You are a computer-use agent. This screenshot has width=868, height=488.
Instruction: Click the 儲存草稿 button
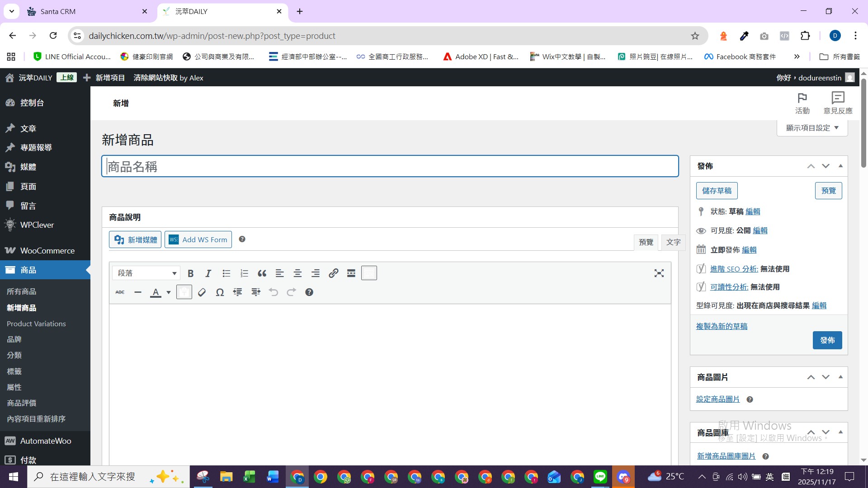[x=717, y=191]
